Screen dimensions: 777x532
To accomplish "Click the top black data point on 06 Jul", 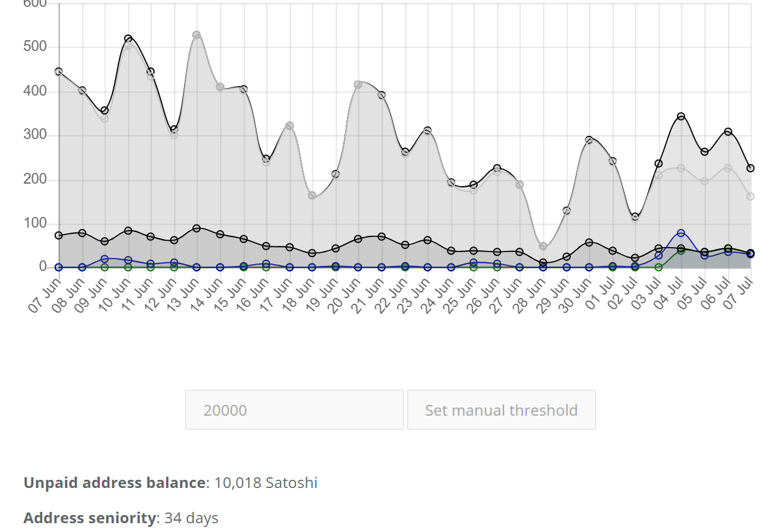I will tap(728, 132).
